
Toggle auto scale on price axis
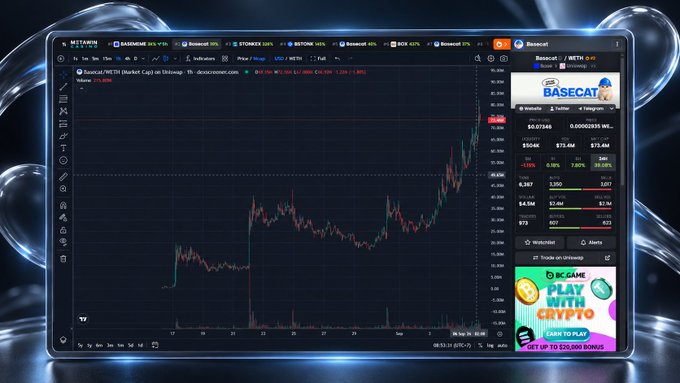[502, 345]
